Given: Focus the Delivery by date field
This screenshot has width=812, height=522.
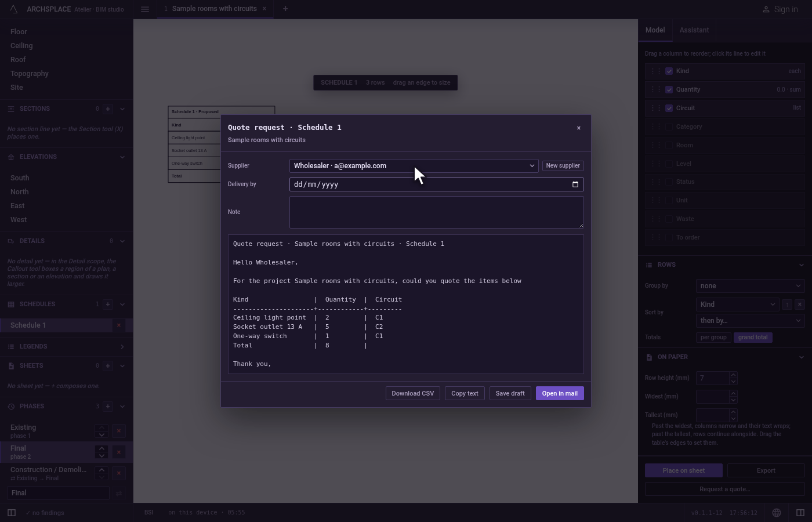Looking at the screenshot, I should [437, 184].
